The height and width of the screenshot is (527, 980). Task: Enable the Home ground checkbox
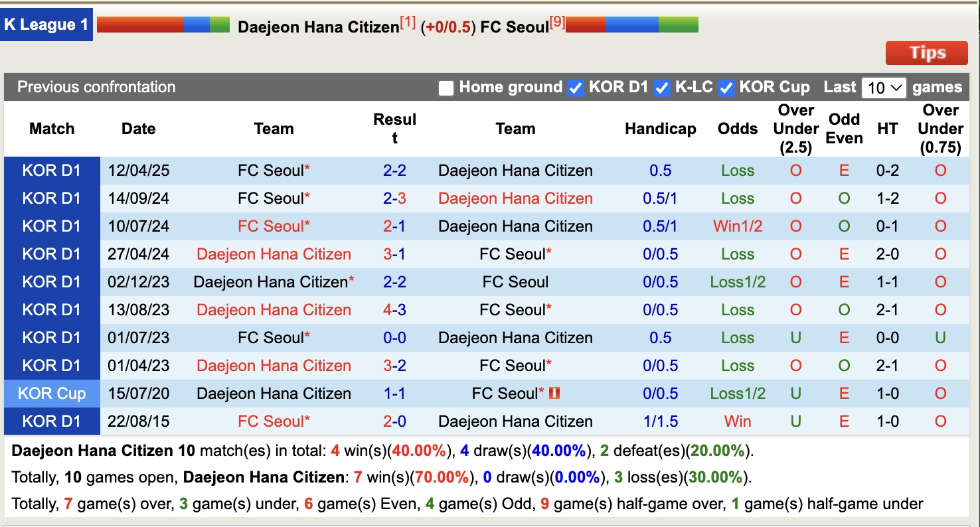446,87
